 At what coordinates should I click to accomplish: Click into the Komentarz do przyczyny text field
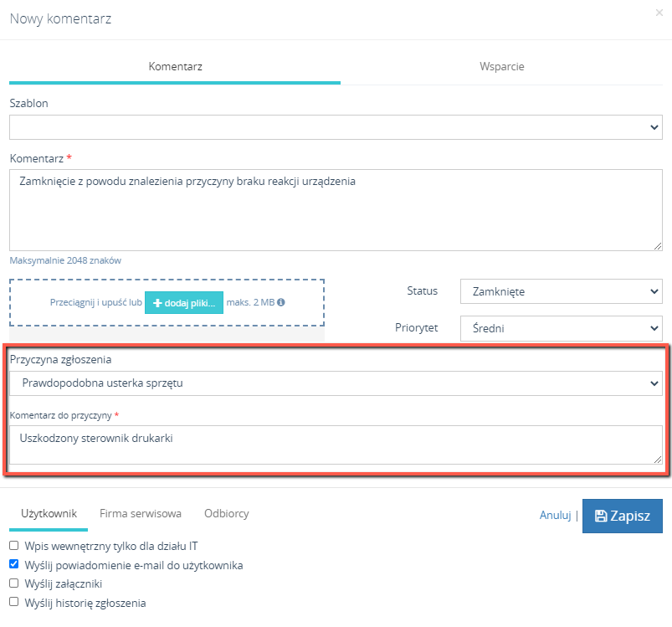[x=336, y=445]
